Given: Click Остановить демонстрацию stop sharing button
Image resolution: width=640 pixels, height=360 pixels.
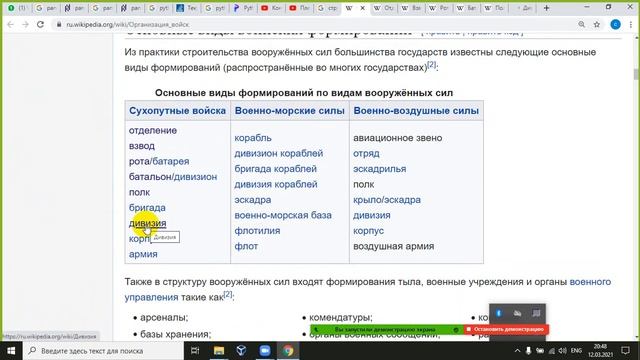Looking at the screenshot, I should click(x=506, y=329).
